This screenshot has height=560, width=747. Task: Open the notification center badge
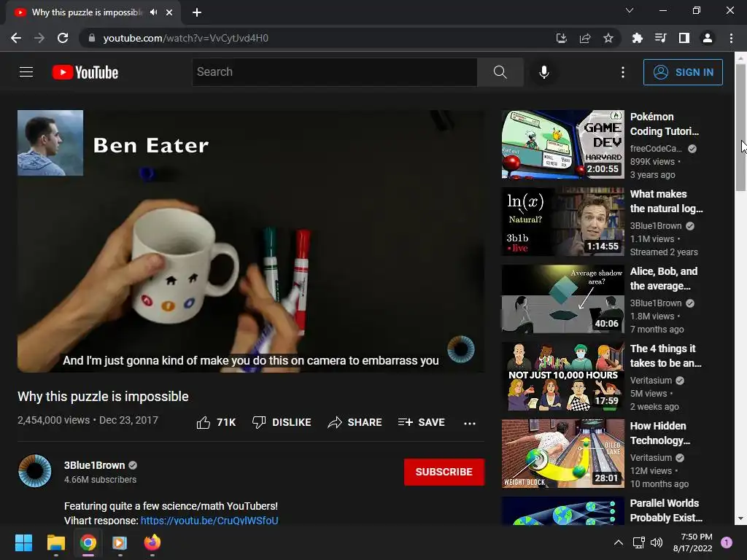coord(727,542)
